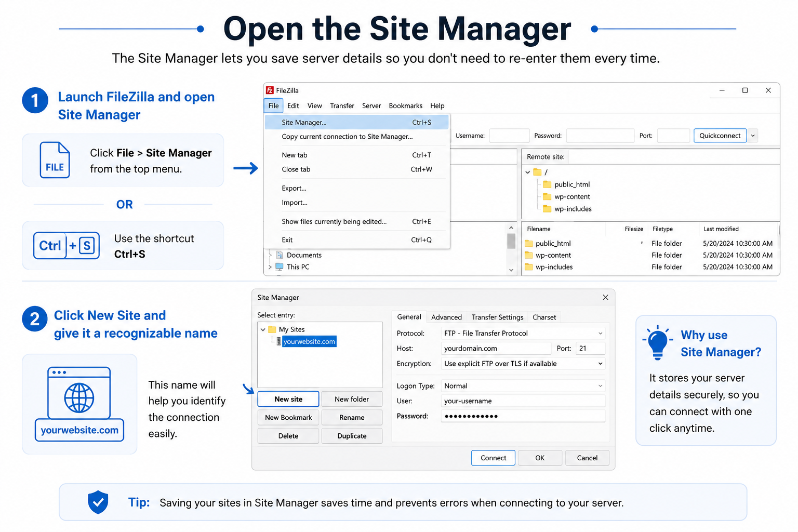
Task: Choose New tab menu entry
Action: (356, 155)
